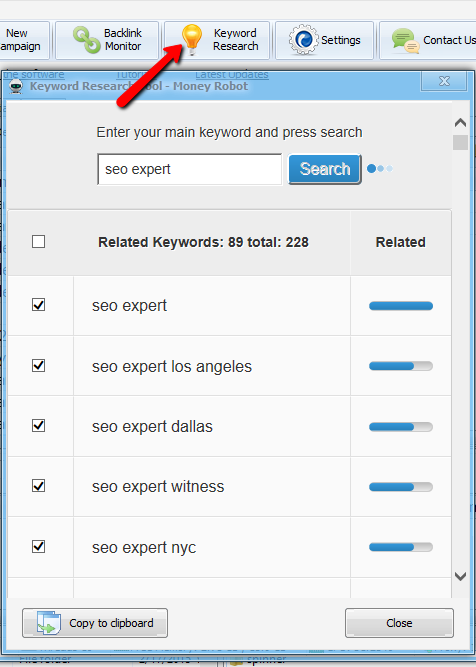This screenshot has height=667, width=476.
Task: Click Copy to clipboard button
Action: (x=95, y=623)
